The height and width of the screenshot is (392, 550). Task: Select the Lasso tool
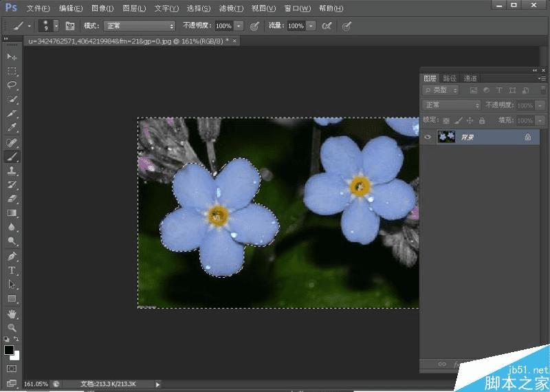(12, 85)
